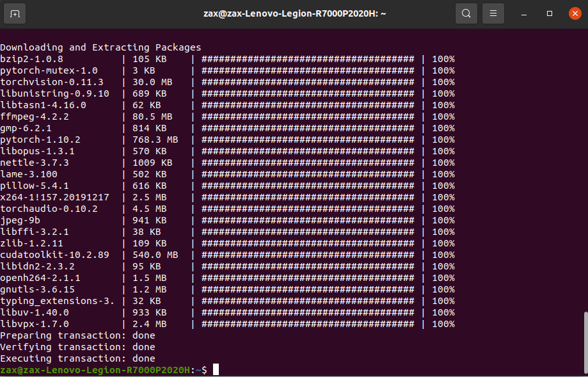Open a new terminal tab
The image size is (588, 377).
(15, 14)
